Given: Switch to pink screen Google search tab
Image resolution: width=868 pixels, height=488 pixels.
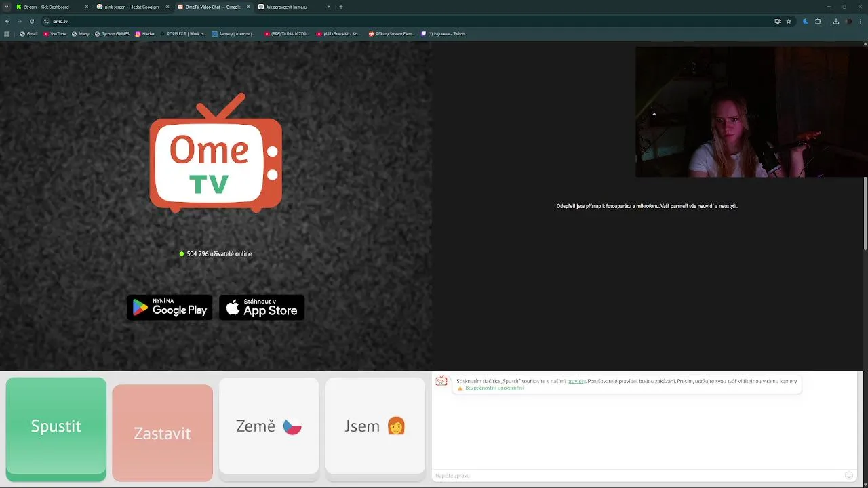Looking at the screenshot, I should (132, 7).
